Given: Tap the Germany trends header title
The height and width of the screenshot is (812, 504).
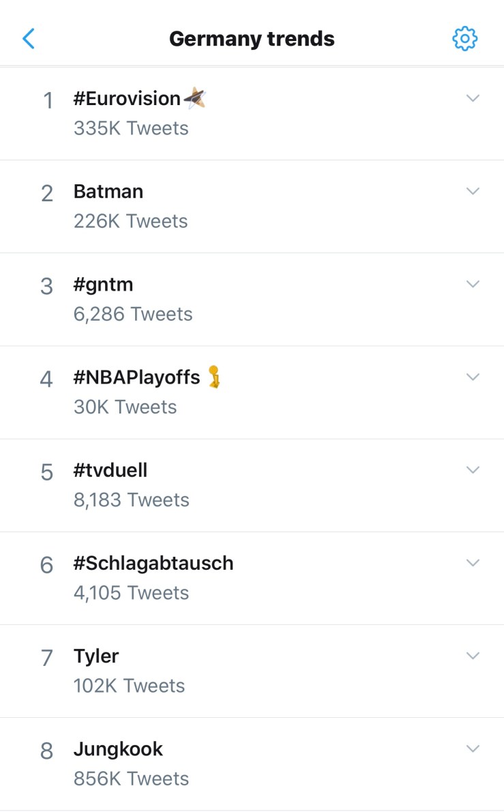Looking at the screenshot, I should pyautogui.click(x=252, y=39).
